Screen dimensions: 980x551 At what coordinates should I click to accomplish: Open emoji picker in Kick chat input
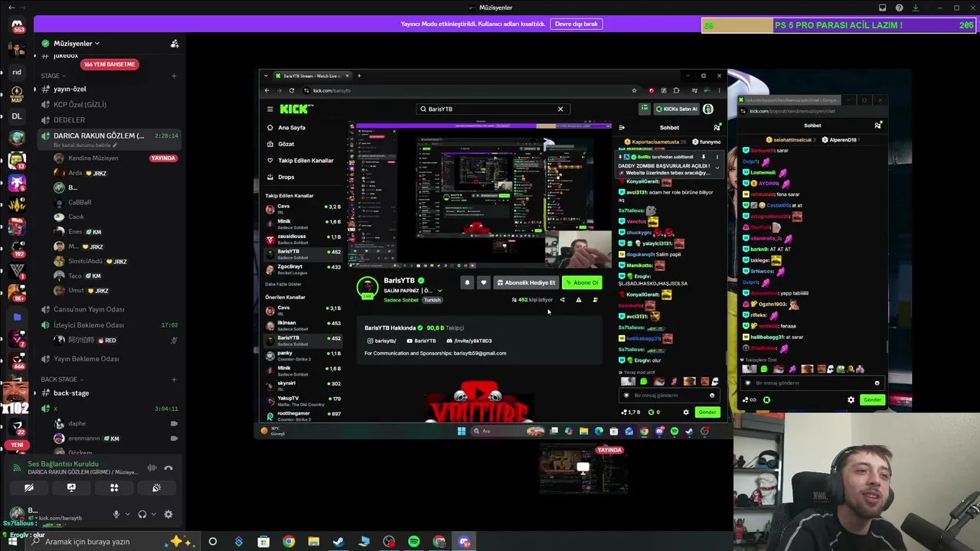click(x=712, y=396)
